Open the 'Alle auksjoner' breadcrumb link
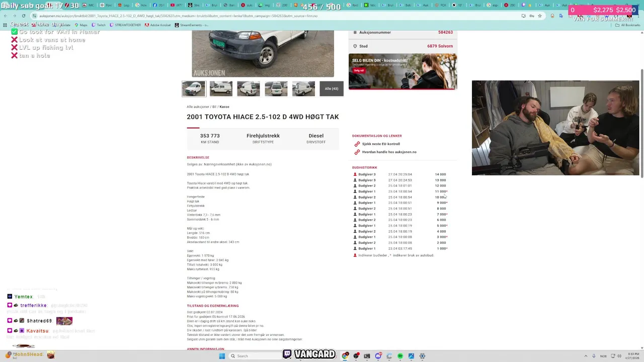The image size is (644, 362). pyautogui.click(x=198, y=107)
